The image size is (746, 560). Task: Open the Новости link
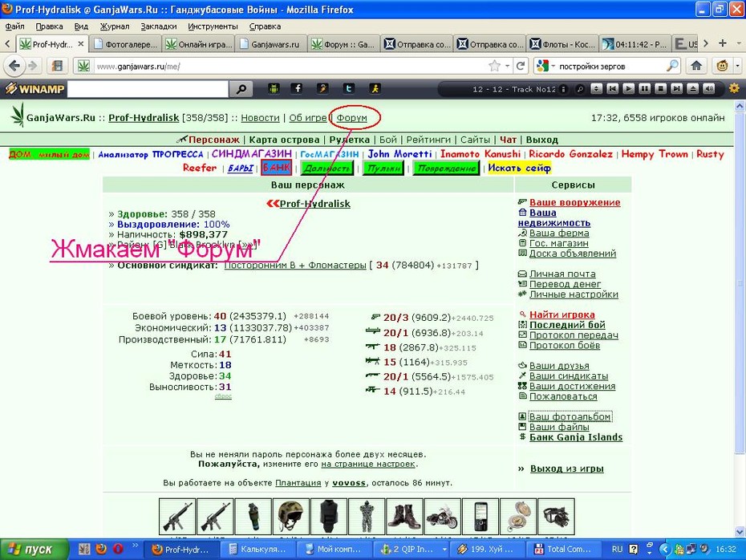(x=260, y=117)
